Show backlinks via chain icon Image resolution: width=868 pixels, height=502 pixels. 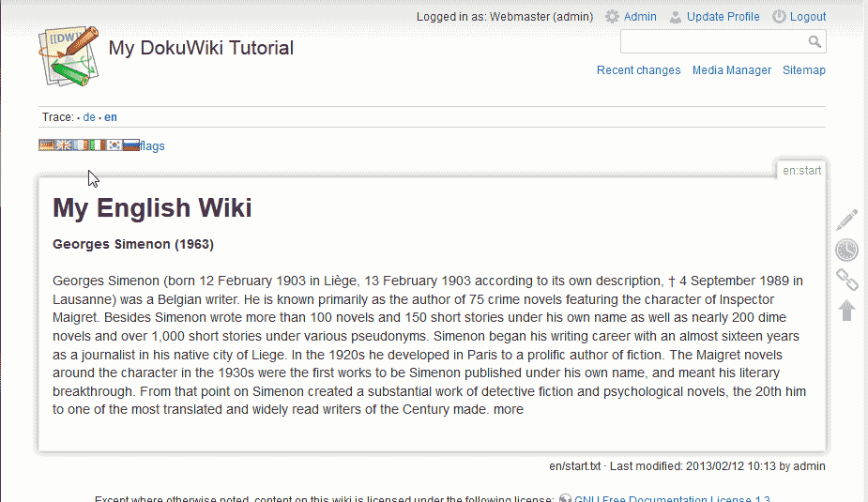846,280
